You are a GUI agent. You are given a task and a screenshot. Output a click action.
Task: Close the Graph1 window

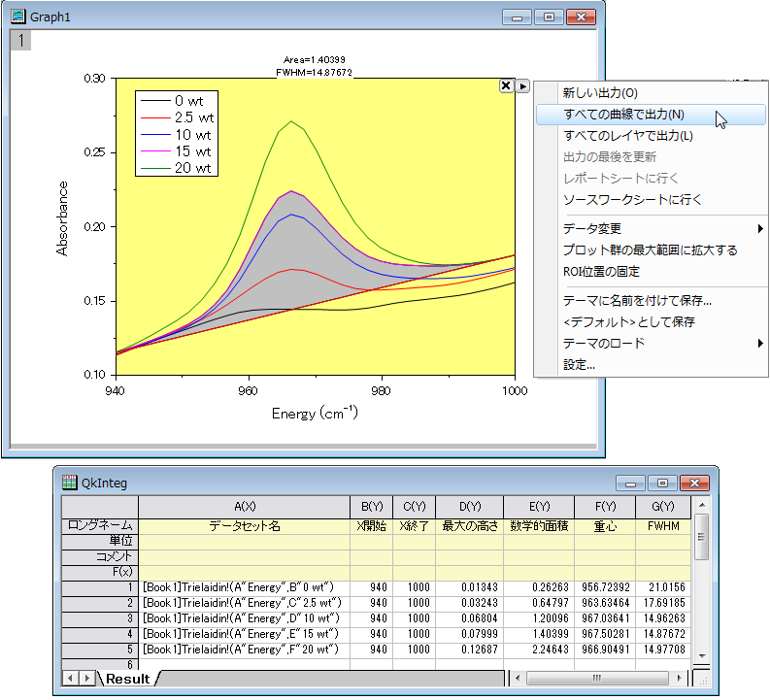coord(581,17)
